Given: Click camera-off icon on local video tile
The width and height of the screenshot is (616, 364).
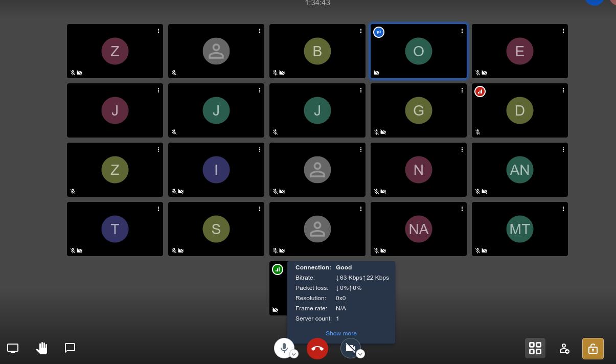Looking at the screenshot, I should 276,310.
